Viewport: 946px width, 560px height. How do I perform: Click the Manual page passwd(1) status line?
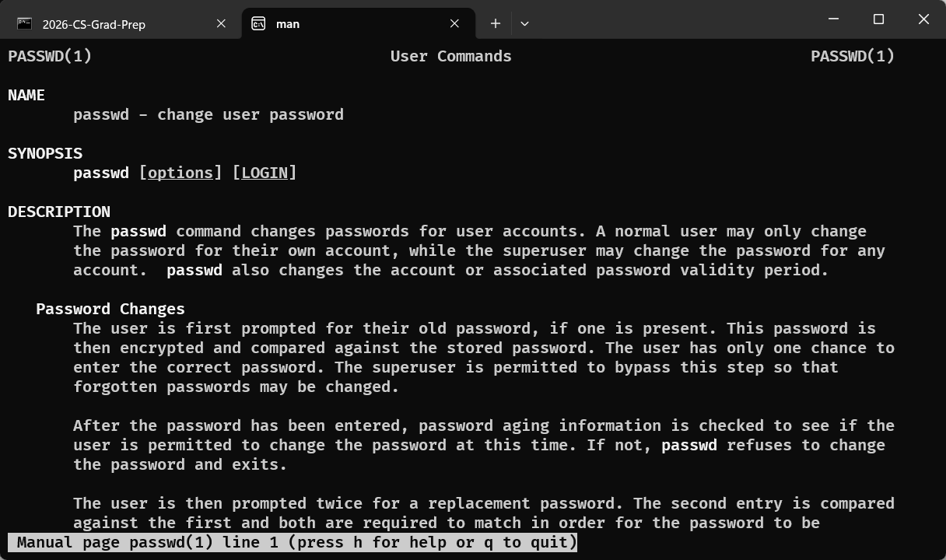click(x=293, y=542)
